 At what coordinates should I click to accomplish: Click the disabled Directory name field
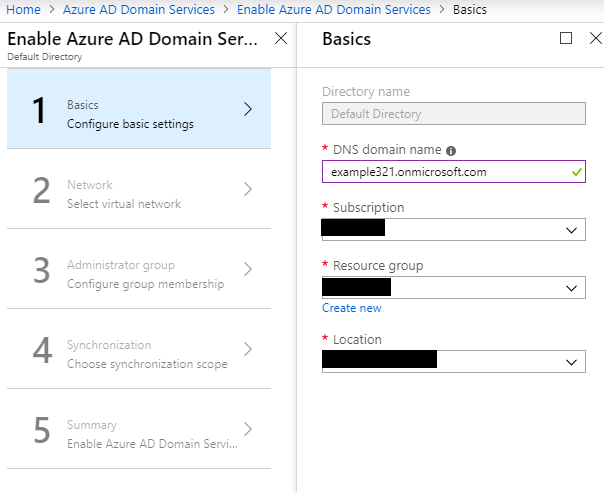coord(454,114)
